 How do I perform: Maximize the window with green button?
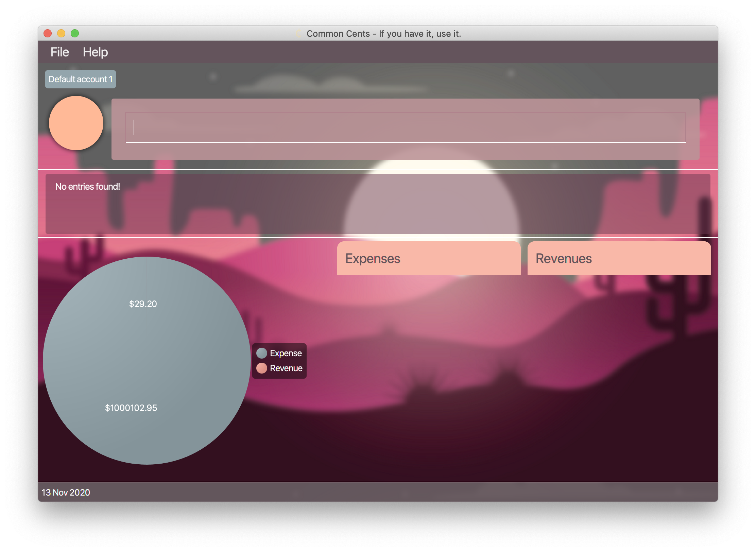click(75, 33)
